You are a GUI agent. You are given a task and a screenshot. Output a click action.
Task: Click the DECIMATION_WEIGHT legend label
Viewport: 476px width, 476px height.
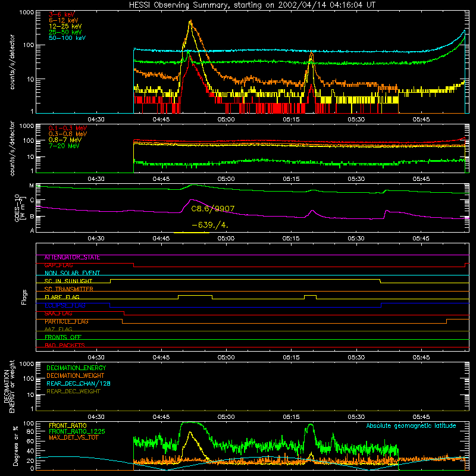click(76, 375)
